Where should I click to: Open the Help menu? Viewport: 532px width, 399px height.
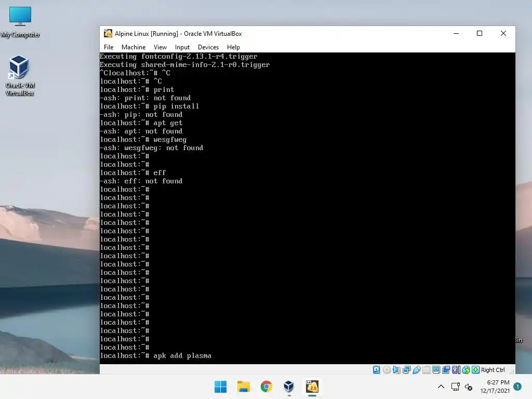[233, 47]
